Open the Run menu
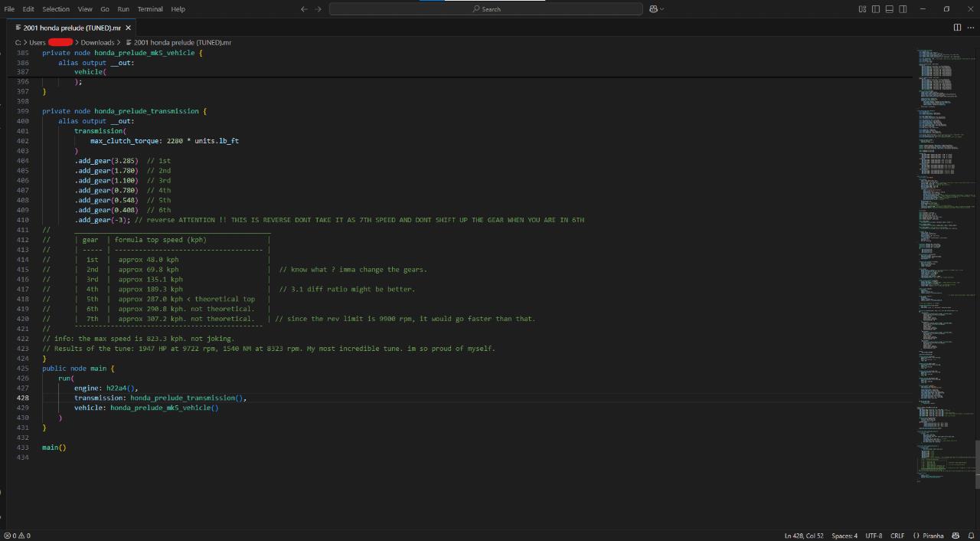The height and width of the screenshot is (541, 980). pyautogui.click(x=123, y=9)
